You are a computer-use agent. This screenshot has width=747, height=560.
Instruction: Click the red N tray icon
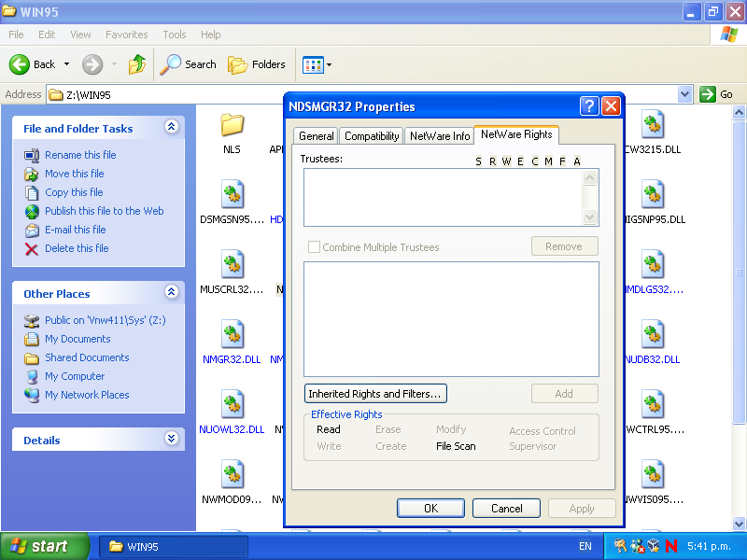tap(671, 546)
